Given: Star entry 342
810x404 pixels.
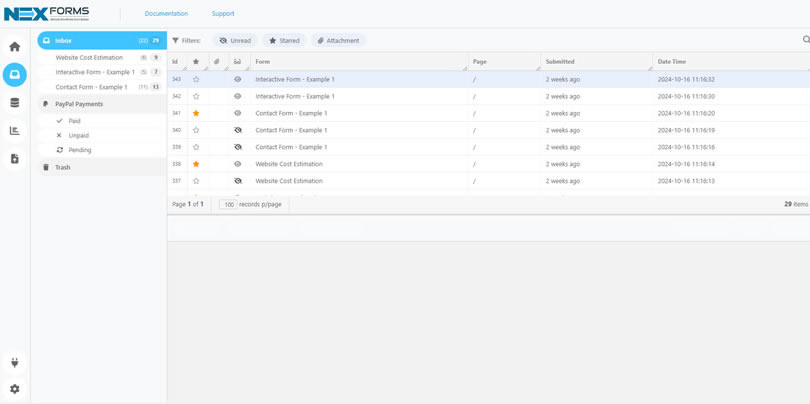Looking at the screenshot, I should pyautogui.click(x=196, y=97).
